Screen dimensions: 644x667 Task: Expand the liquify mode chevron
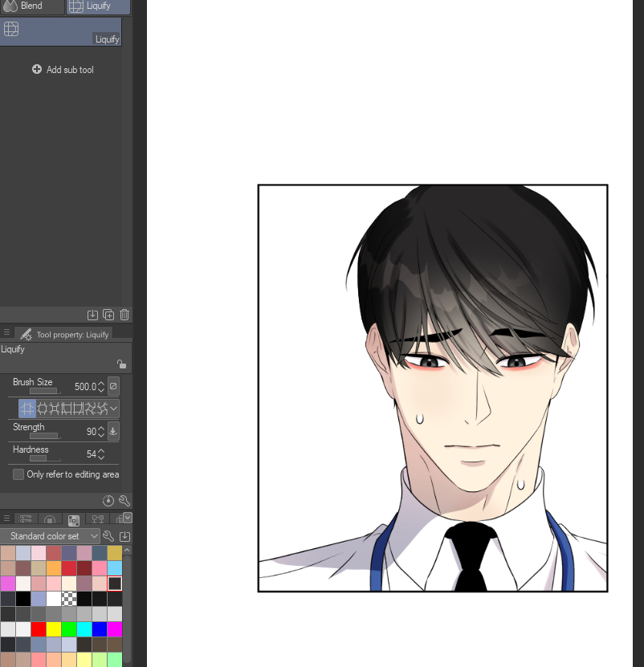tap(113, 409)
